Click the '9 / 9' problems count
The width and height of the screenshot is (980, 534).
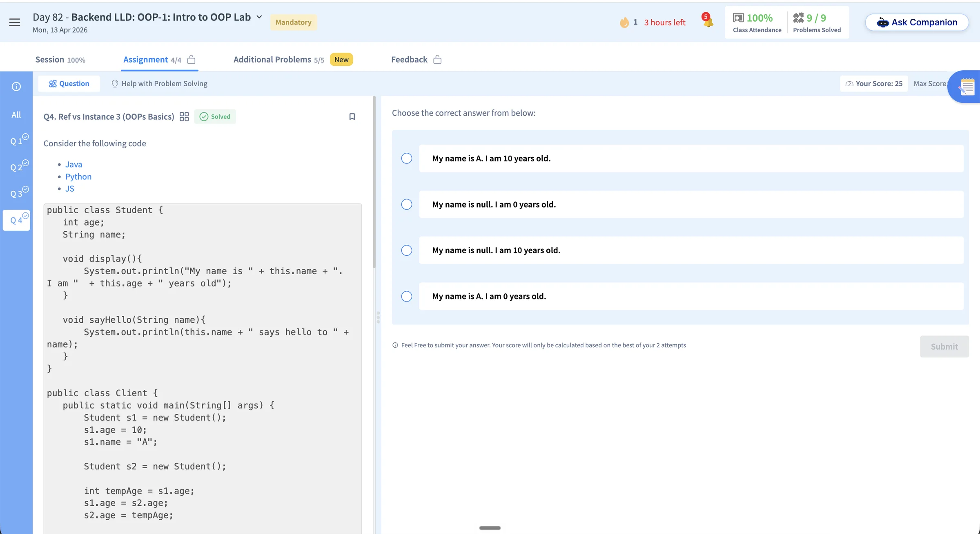coord(816,18)
